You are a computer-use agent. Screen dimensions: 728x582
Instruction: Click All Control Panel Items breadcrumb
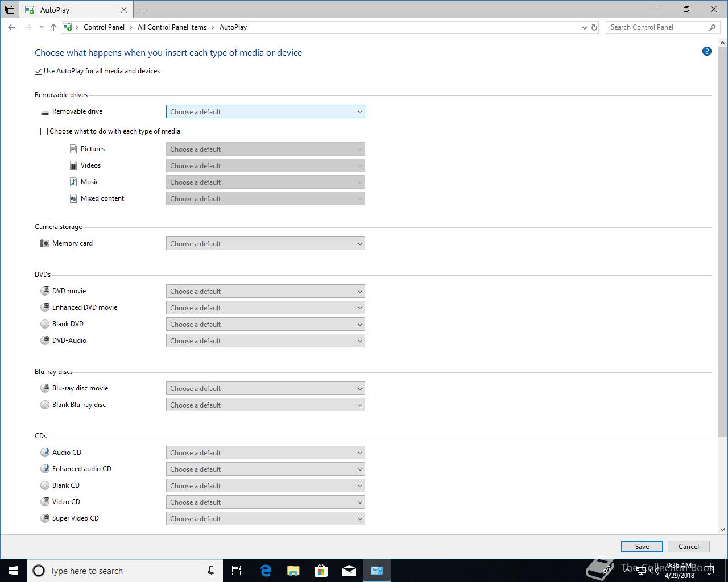[172, 27]
